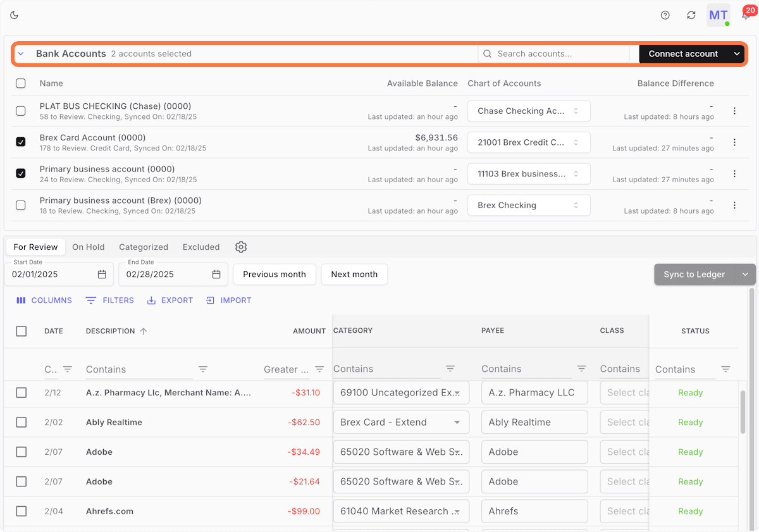The image size is (759, 532).
Task: Open the Connect account dropdown arrow
Action: tap(737, 54)
